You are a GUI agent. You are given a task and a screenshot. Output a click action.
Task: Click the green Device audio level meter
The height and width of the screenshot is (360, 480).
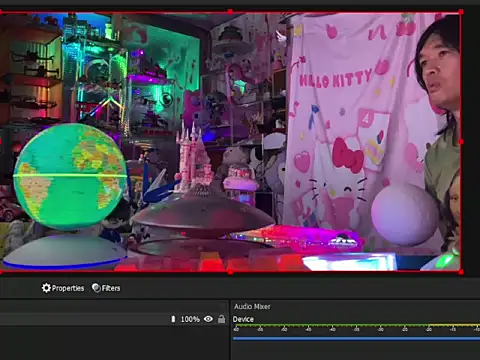pos(356,325)
